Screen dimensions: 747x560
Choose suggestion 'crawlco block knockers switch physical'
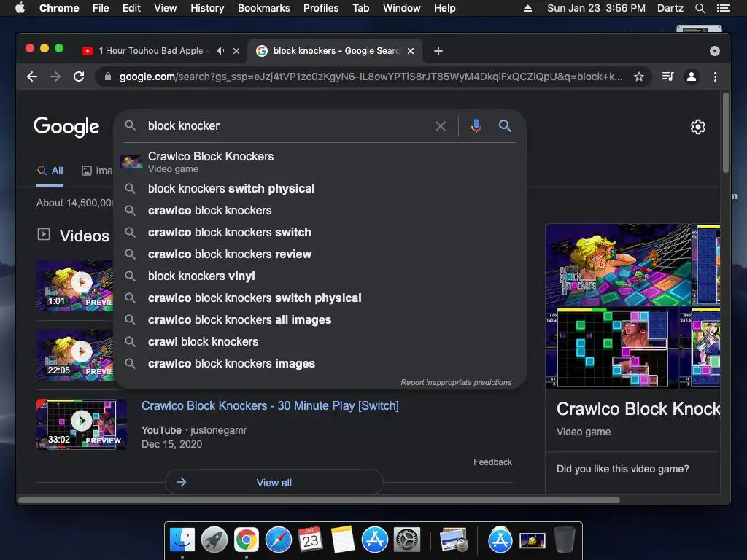coord(320,298)
